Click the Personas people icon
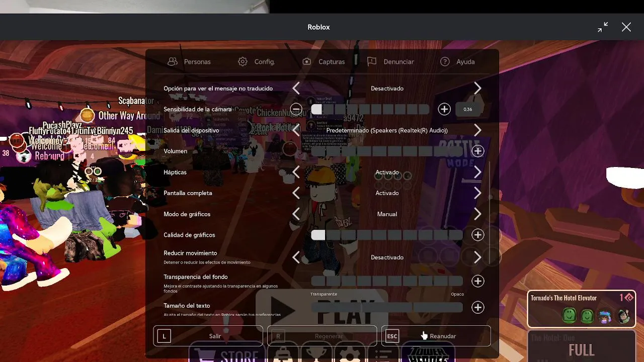 point(173,61)
